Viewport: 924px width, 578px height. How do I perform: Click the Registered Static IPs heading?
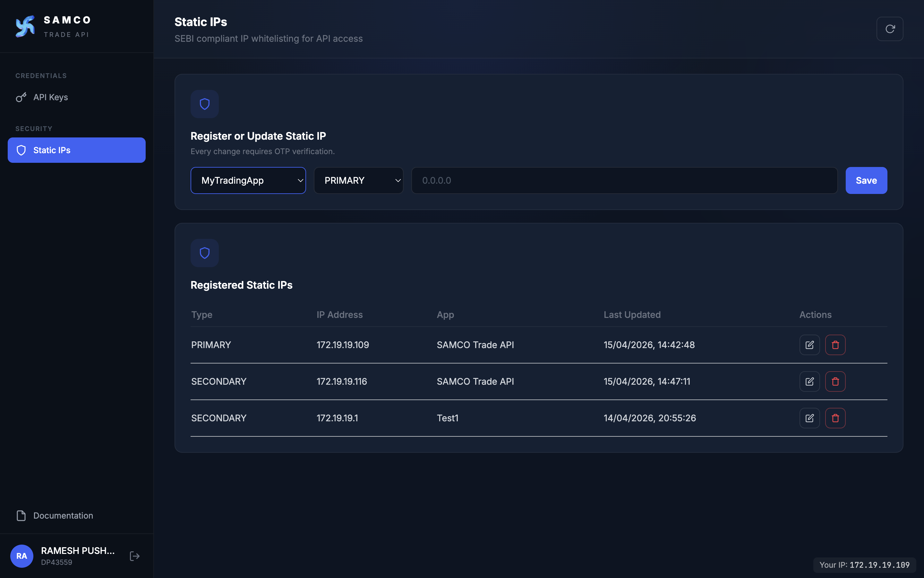click(x=241, y=285)
